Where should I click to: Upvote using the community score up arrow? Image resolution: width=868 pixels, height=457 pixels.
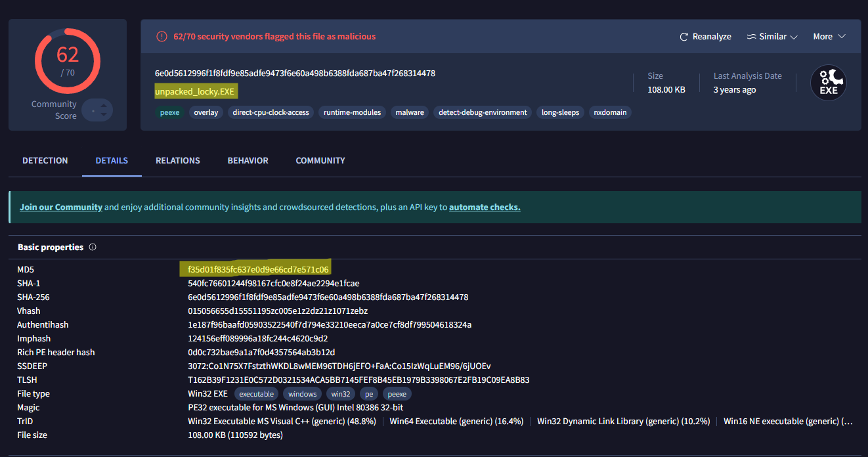tap(104, 104)
